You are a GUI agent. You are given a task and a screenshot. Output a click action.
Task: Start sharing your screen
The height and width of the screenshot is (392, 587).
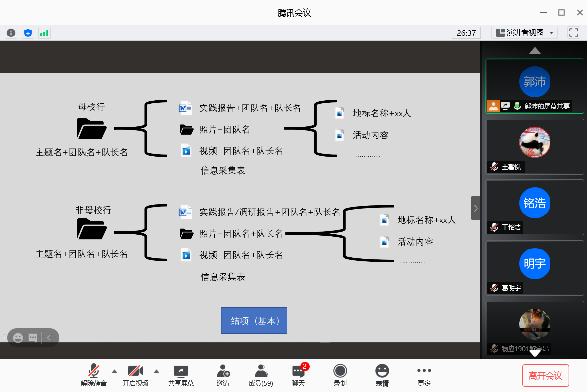click(181, 375)
